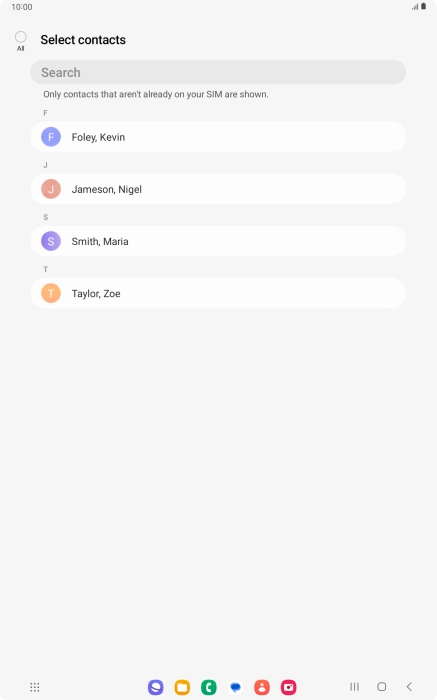437x700 pixels.
Task: Select contact Smith, Maria
Action: 218,242
